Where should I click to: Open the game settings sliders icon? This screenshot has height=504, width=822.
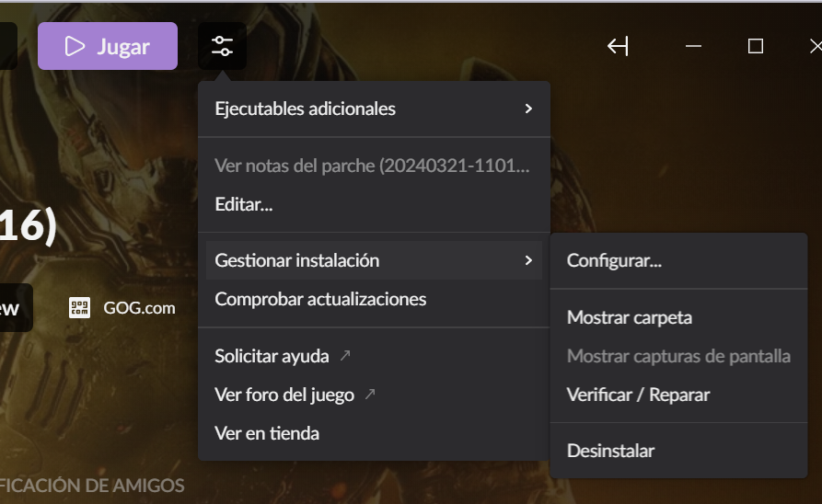[222, 46]
